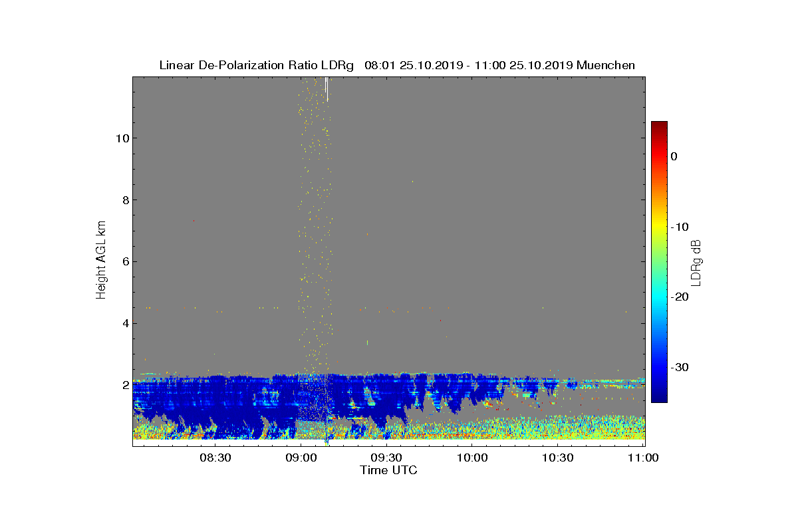Click the white vertical streak at plot top
This screenshot has width=798, height=532.
tap(327, 89)
